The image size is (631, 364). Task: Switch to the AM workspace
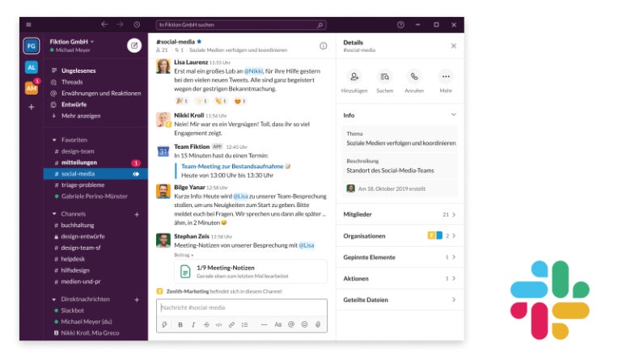[32, 88]
